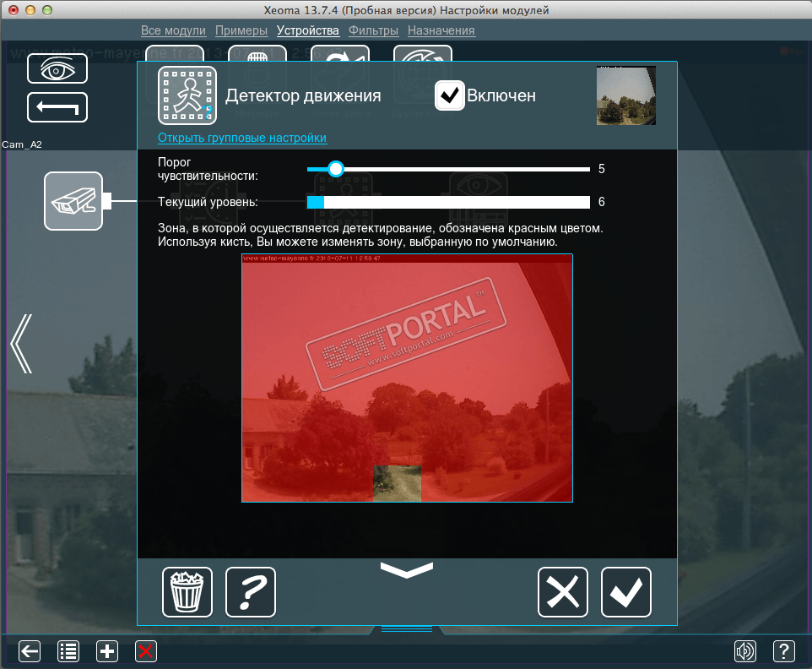The width and height of the screenshot is (812, 669).
Task: Click Cam_A2 camera label
Action: click(x=22, y=144)
